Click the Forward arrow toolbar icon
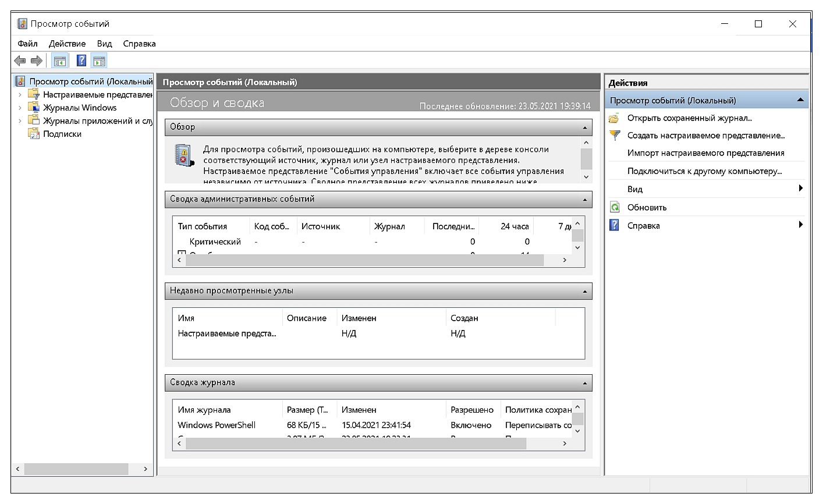 coord(37,61)
